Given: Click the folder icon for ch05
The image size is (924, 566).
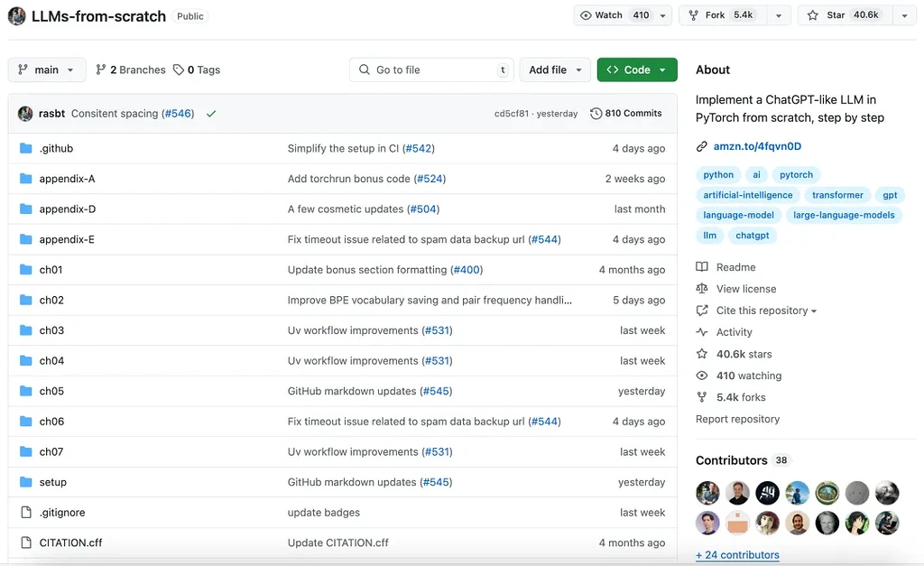Looking at the screenshot, I should (25, 391).
